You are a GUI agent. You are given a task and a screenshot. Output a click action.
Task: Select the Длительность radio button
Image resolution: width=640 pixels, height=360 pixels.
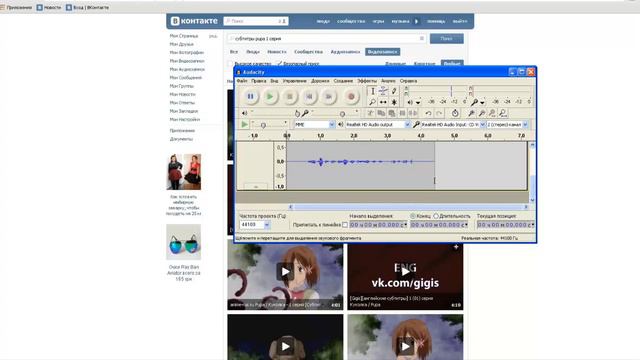[436, 216]
